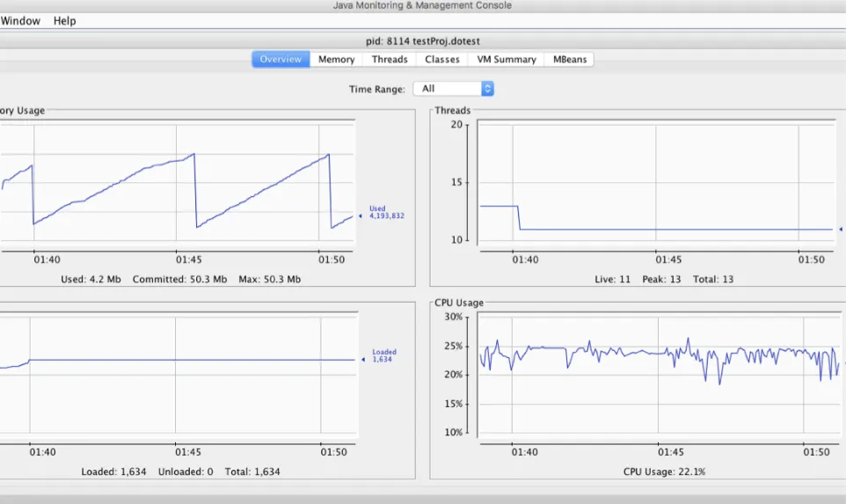
Task: Switch to the Memory tab
Action: 336,59
